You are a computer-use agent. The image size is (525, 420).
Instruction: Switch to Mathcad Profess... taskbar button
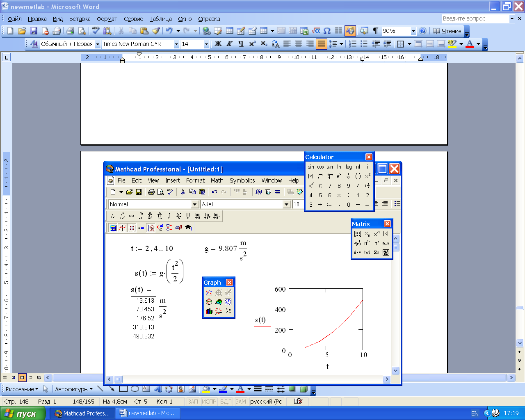83,413
